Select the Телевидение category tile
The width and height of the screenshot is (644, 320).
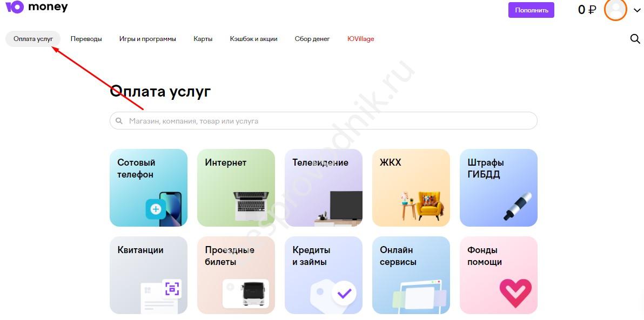324,188
